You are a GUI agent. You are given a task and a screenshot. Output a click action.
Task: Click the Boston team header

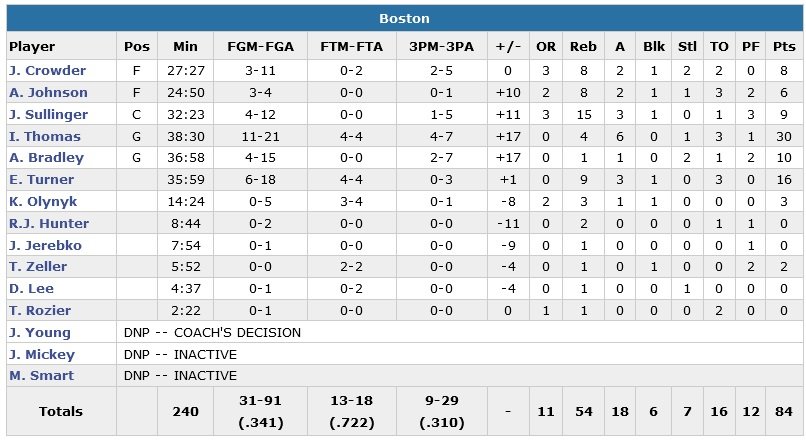coord(403,19)
